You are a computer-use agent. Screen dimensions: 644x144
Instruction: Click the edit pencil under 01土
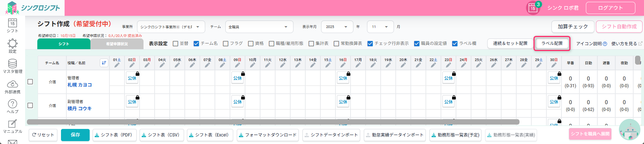pos(117,65)
